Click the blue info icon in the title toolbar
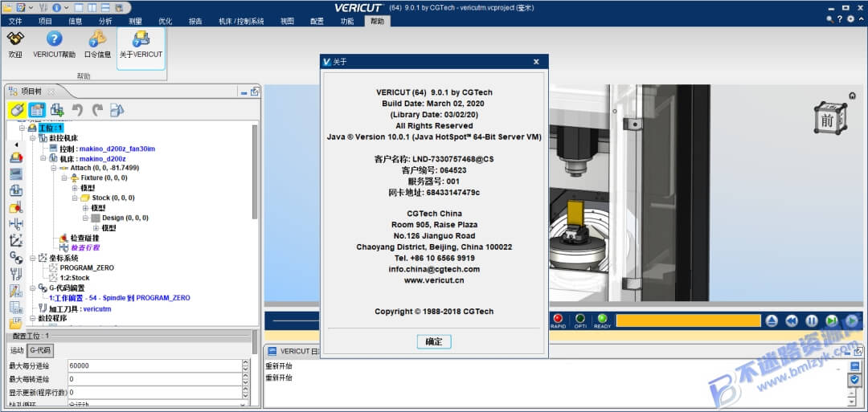This screenshot has height=412, width=868. [x=56, y=8]
